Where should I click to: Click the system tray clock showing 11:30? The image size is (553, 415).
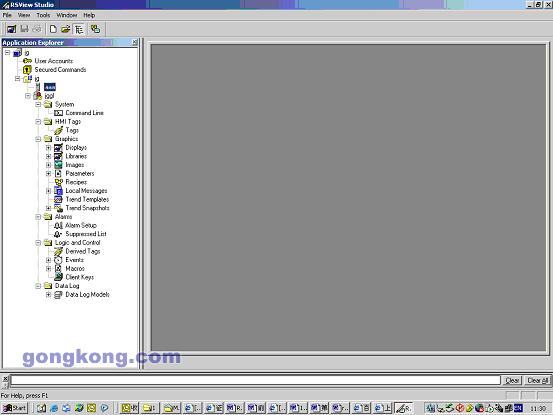point(538,408)
